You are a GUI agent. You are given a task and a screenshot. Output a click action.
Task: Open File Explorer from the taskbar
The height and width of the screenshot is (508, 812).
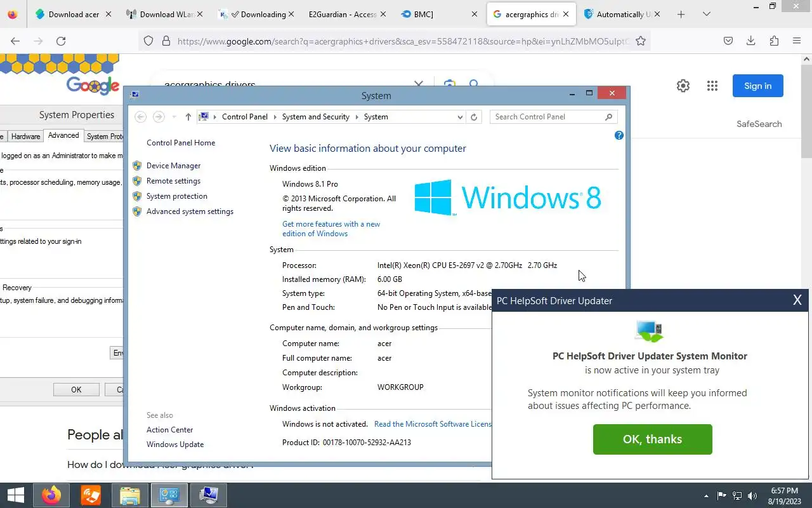point(130,495)
